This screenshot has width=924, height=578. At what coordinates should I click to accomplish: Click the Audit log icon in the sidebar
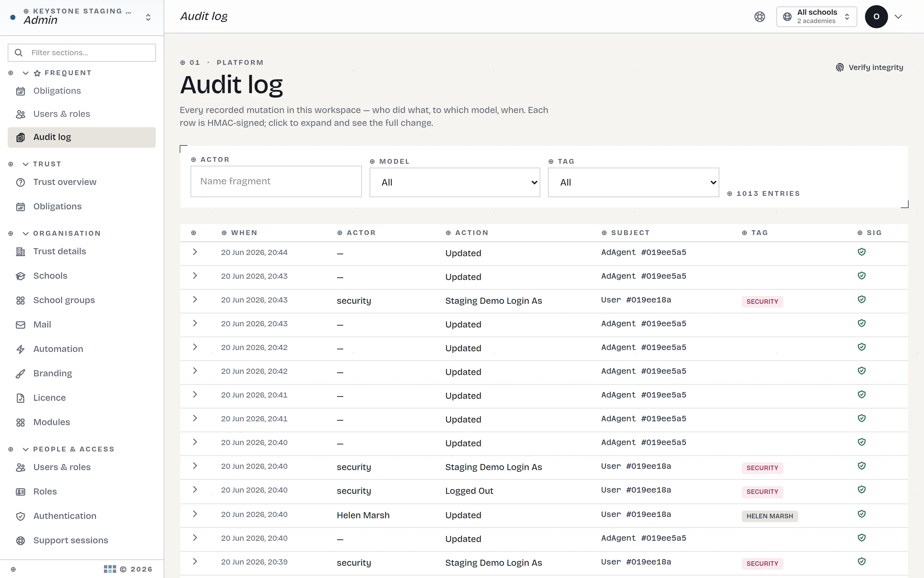tap(21, 138)
